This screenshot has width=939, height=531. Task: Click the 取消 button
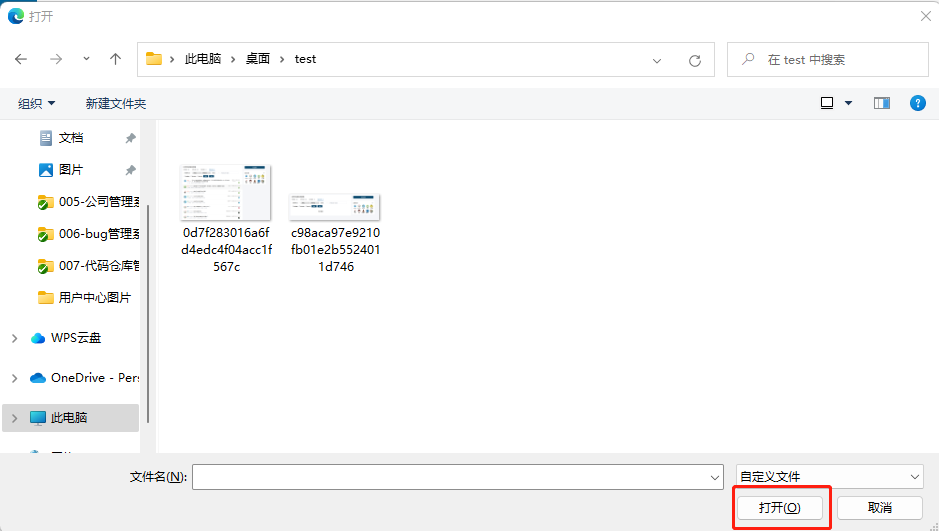click(x=879, y=508)
